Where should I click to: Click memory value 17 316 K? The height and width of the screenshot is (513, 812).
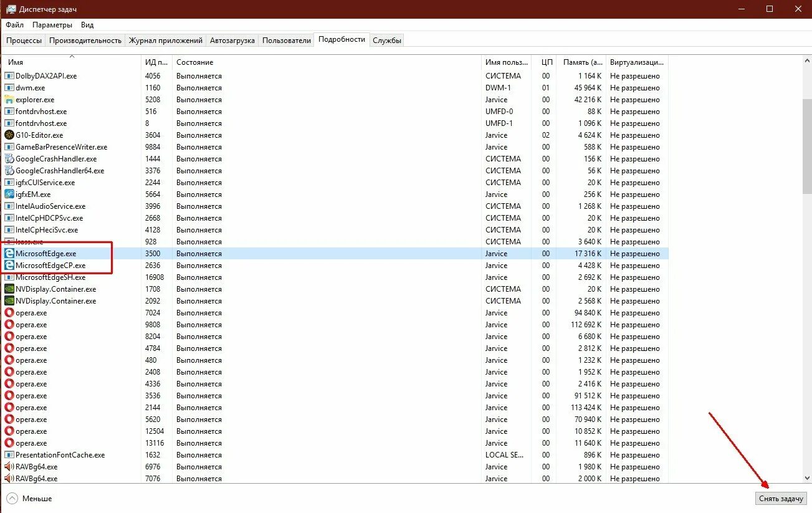coord(588,254)
